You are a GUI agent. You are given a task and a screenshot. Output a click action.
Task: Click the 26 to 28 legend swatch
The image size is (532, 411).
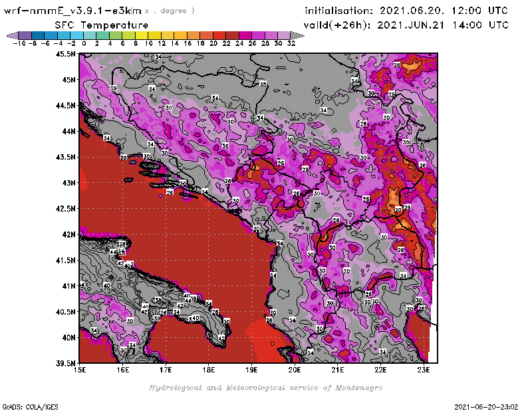click(258, 35)
